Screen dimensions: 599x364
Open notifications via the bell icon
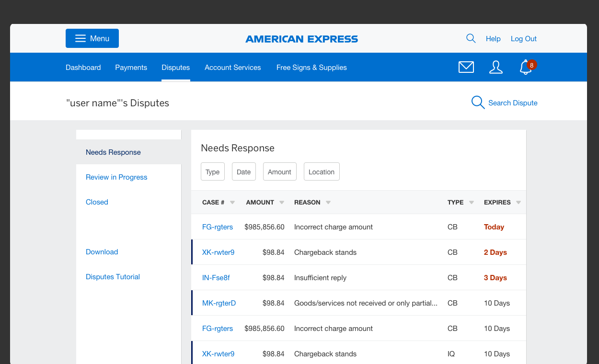[525, 68]
